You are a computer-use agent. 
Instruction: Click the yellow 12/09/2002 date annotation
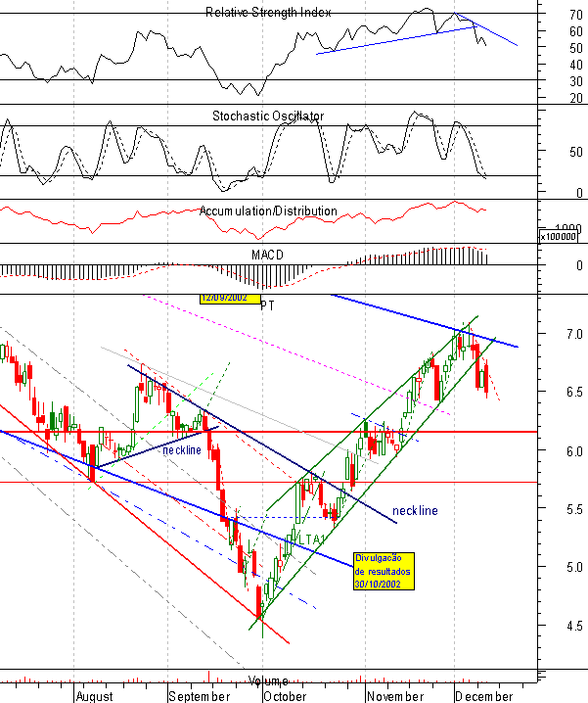click(x=230, y=299)
